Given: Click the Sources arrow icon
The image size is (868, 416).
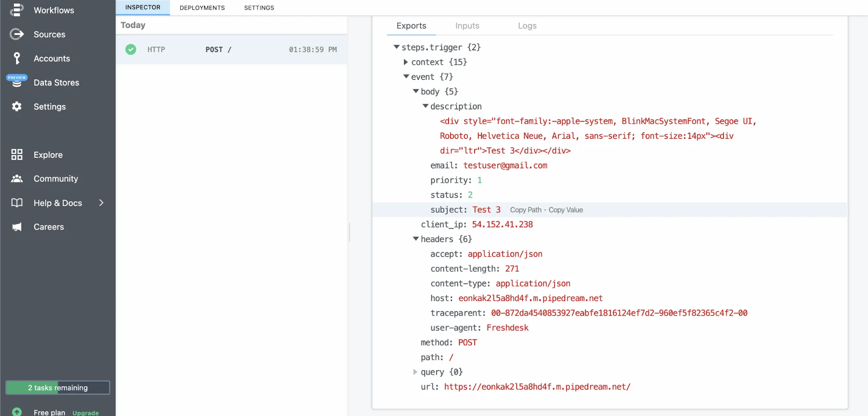Looking at the screenshot, I should click(17, 34).
